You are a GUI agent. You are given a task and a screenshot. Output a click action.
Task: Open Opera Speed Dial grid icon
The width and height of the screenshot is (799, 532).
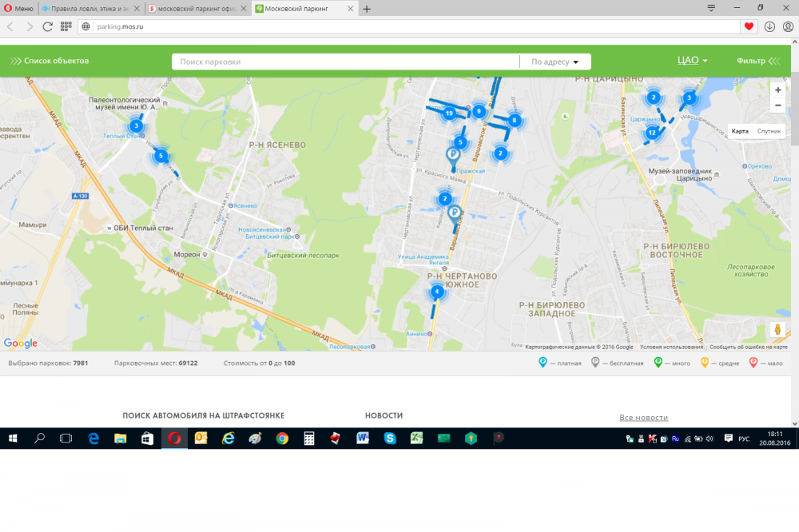pos(66,26)
